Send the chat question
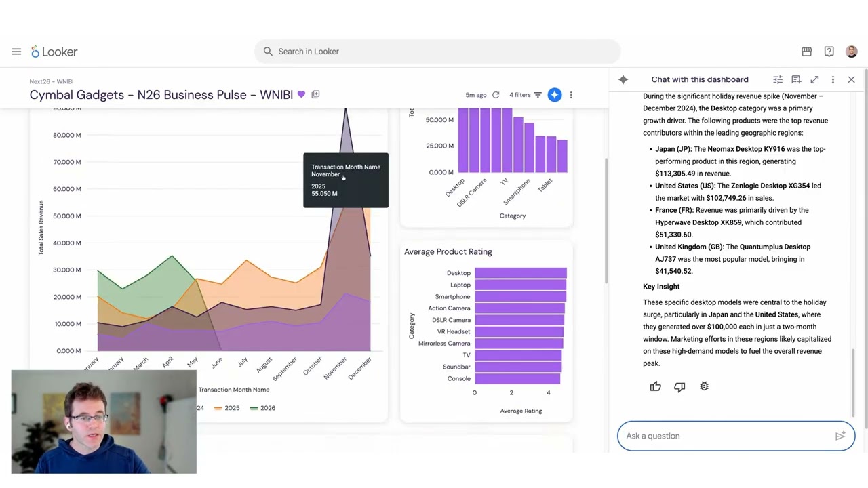This screenshot has height=488, width=868. [840, 436]
